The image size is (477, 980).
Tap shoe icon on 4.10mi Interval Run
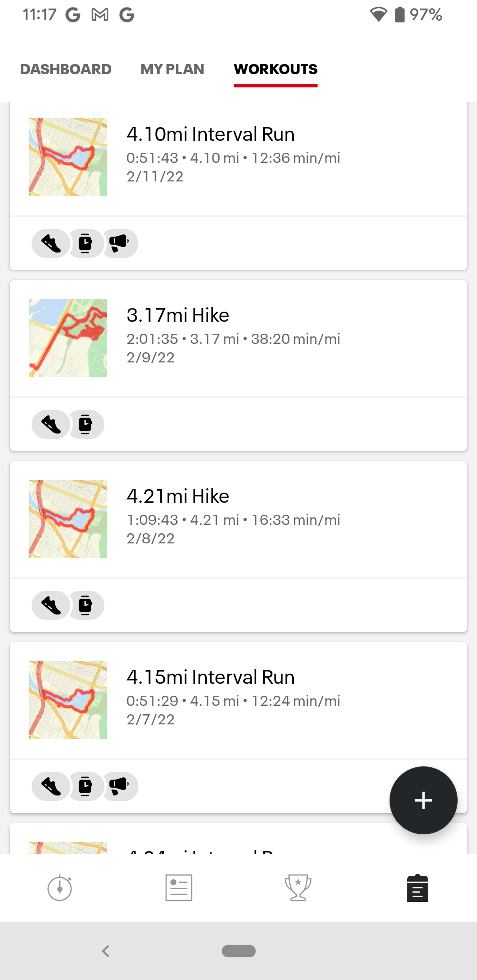point(51,243)
